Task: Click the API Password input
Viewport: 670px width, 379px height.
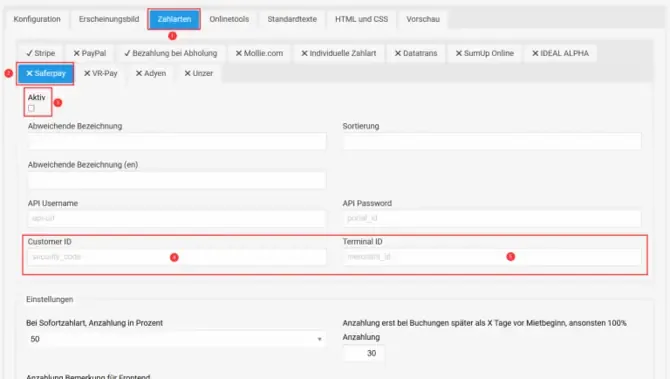Action: click(492, 218)
